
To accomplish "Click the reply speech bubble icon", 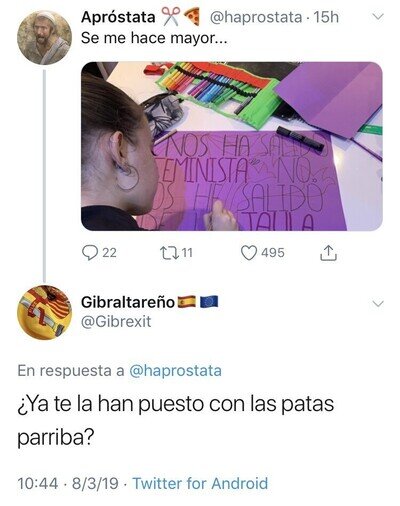I will pos(89,253).
